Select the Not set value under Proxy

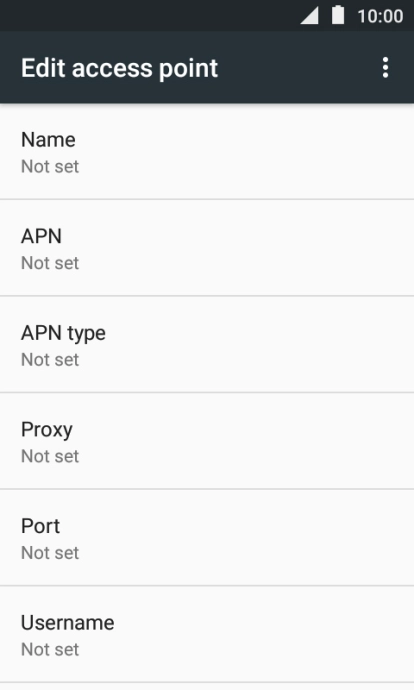50,456
